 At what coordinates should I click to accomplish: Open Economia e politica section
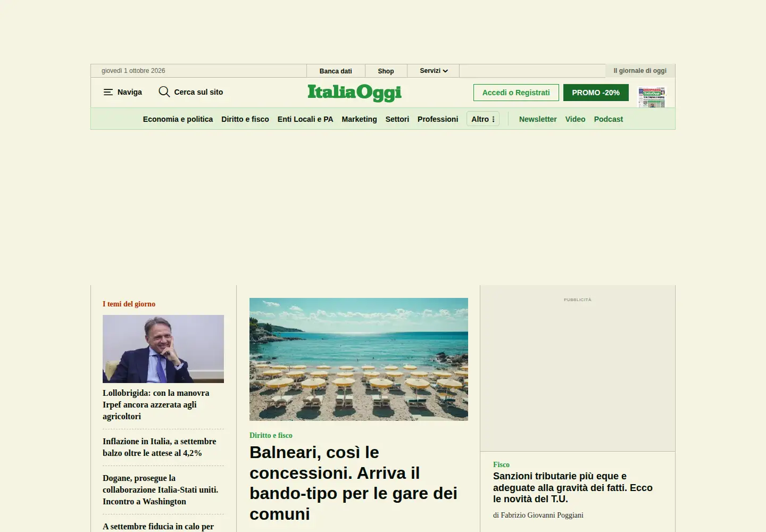[x=178, y=119]
